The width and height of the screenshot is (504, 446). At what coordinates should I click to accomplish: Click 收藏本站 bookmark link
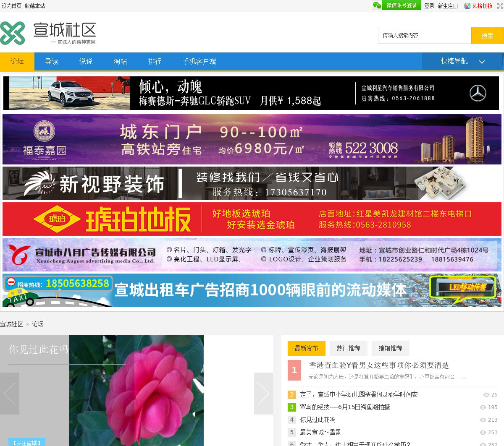coord(35,6)
